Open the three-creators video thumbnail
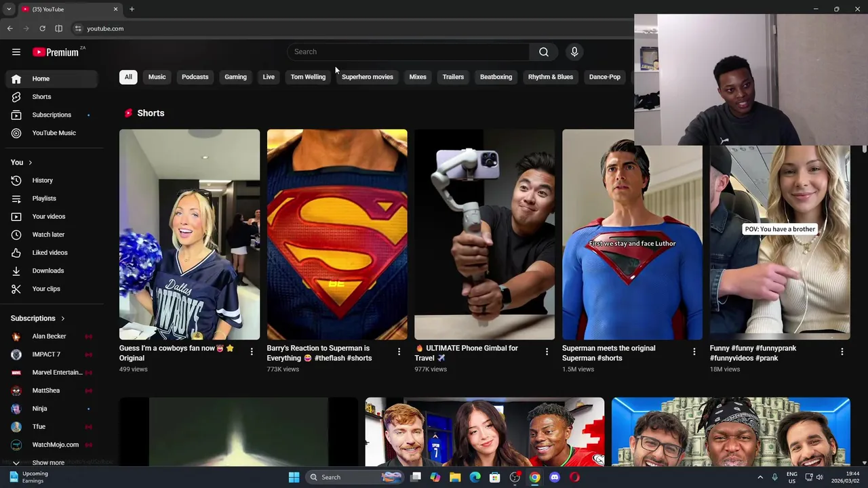The height and width of the screenshot is (488, 868). (485, 432)
